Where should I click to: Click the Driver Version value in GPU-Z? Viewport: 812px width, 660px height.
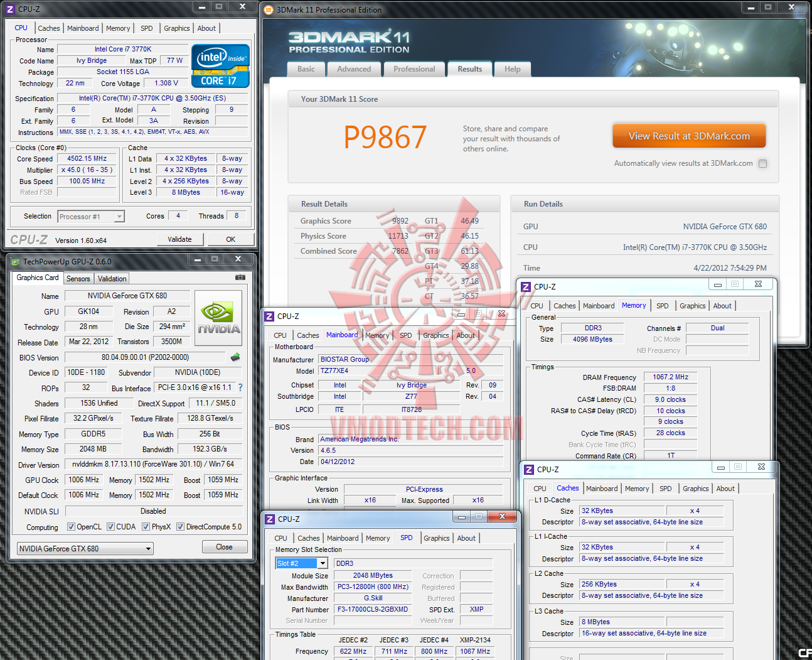[x=153, y=464]
